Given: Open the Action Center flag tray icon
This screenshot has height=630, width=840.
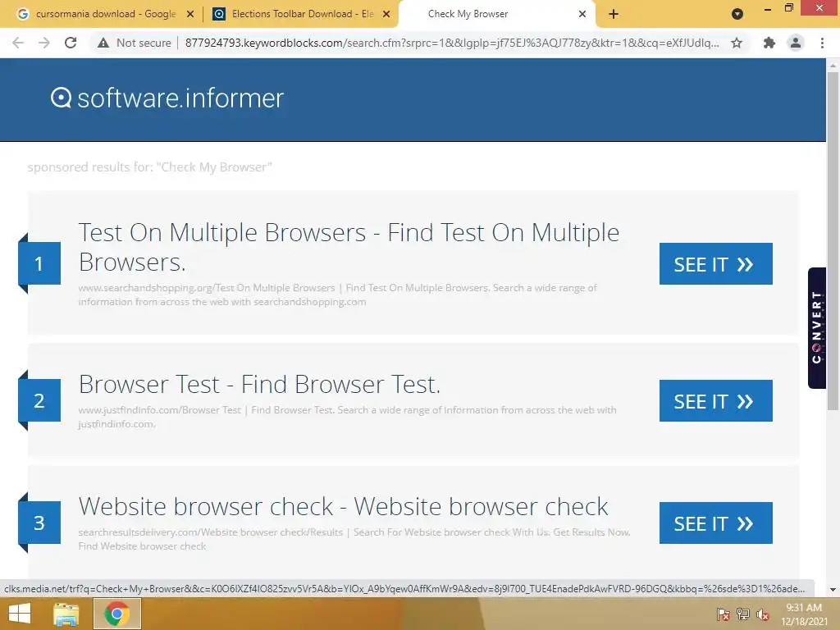Looking at the screenshot, I should click(x=723, y=614).
